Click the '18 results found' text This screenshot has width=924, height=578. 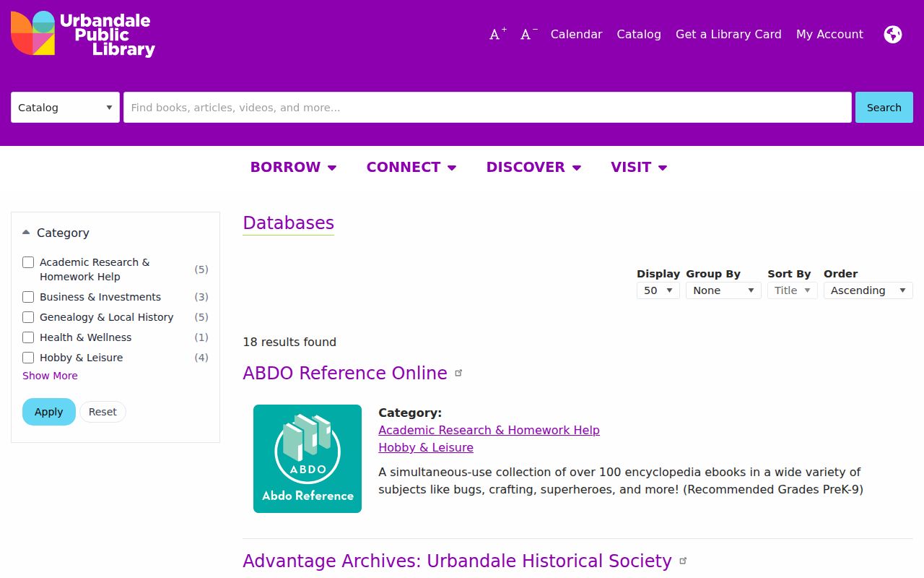(289, 342)
